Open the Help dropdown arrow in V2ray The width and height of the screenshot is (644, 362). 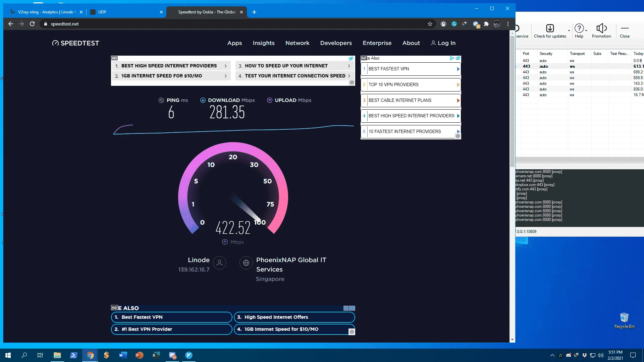[x=586, y=31]
